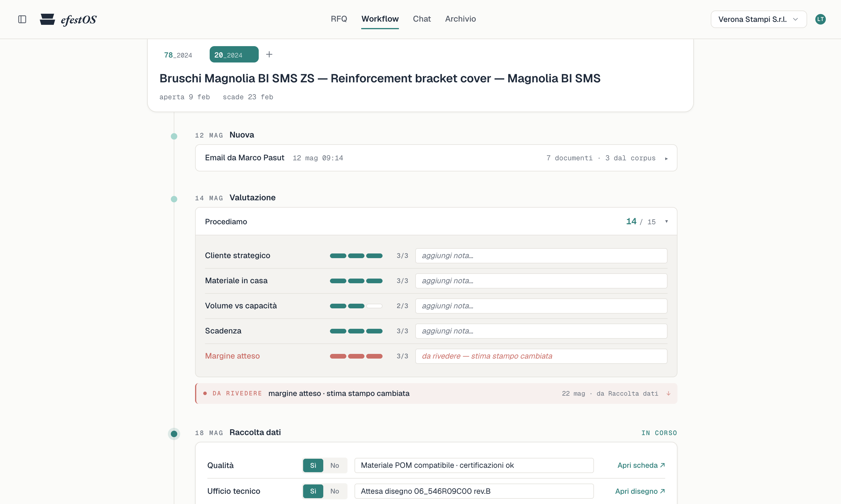
Task: Click the efestOS logo
Action: click(68, 19)
